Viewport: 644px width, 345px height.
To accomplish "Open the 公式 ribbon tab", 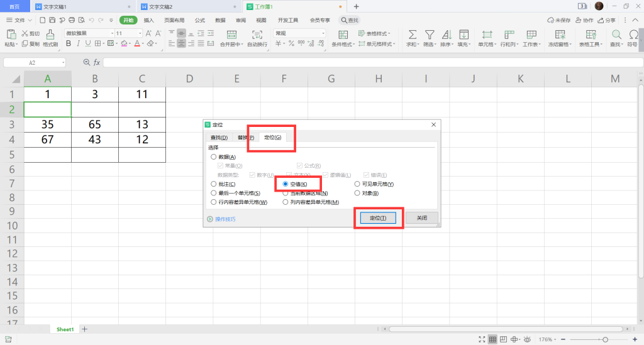I will click(x=200, y=20).
